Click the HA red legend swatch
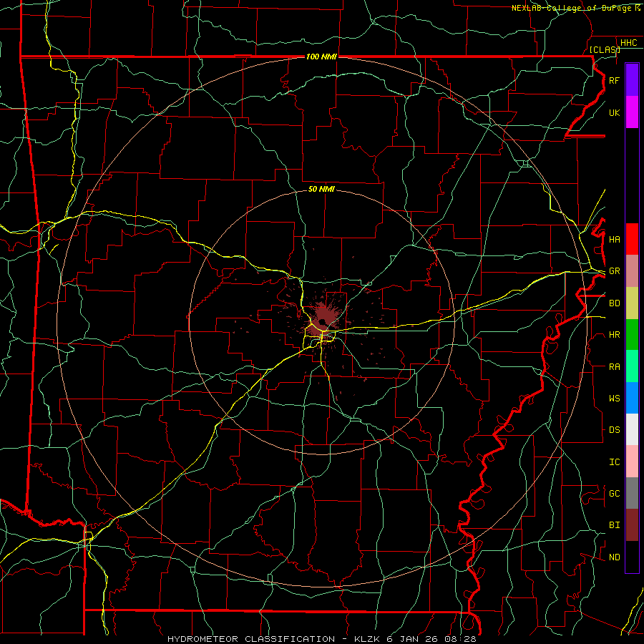Image resolution: width=644 pixels, height=644 pixels. (x=632, y=239)
